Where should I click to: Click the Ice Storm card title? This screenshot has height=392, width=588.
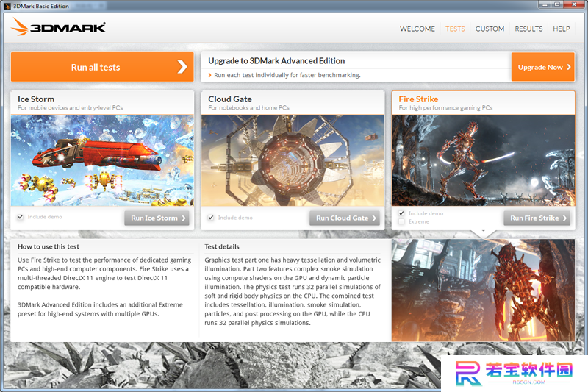pos(36,99)
